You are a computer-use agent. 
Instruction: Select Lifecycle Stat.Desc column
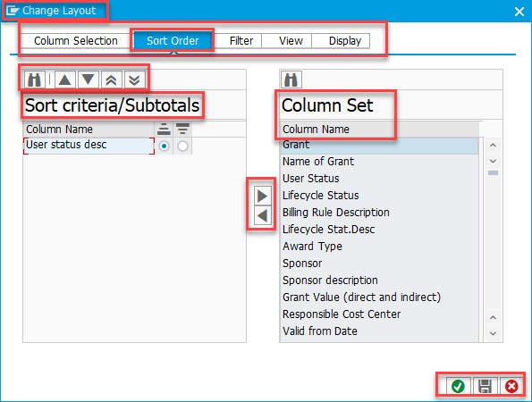(x=380, y=230)
